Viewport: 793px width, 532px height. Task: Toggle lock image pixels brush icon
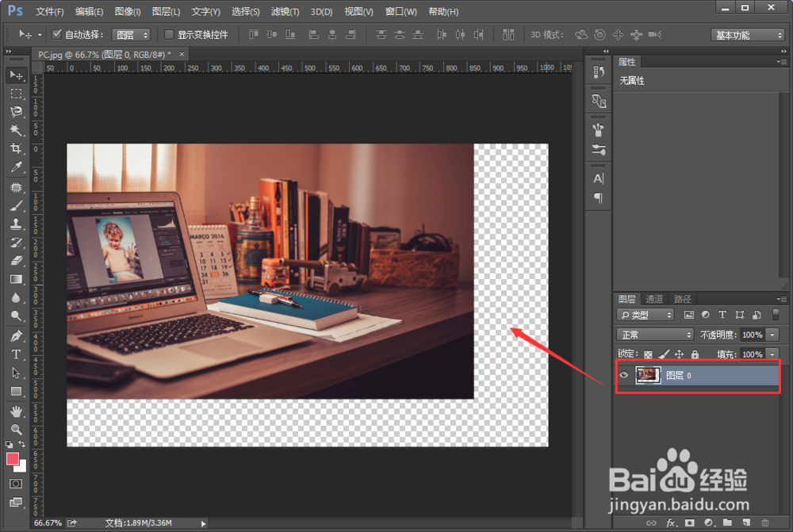point(664,354)
